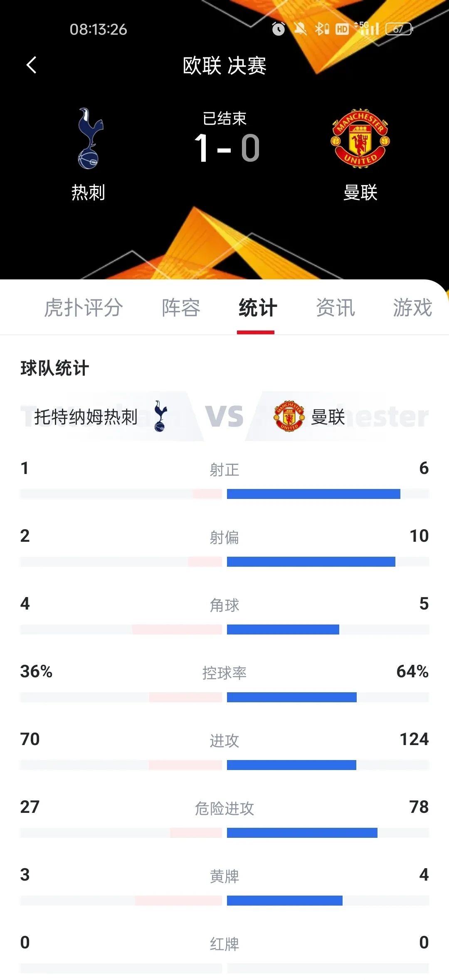Click the 热刺 team name

coord(89,193)
